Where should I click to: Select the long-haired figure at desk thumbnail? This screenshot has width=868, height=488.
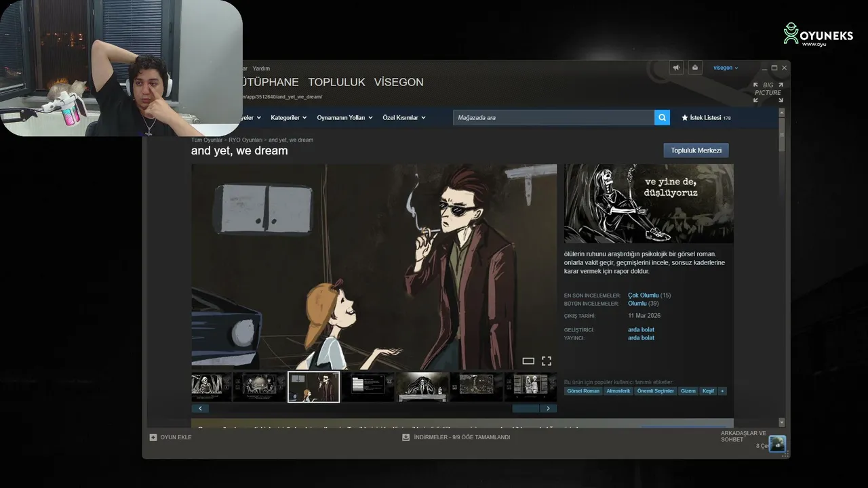pos(422,387)
